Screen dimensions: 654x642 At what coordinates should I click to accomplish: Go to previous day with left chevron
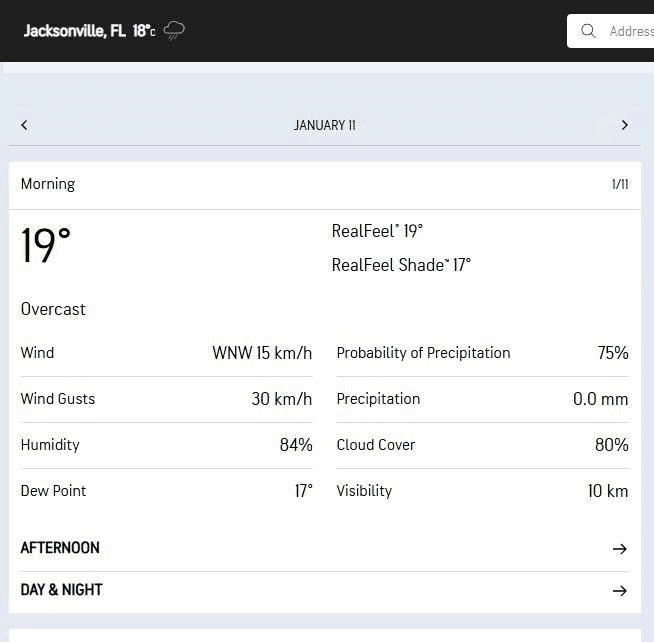(x=24, y=125)
